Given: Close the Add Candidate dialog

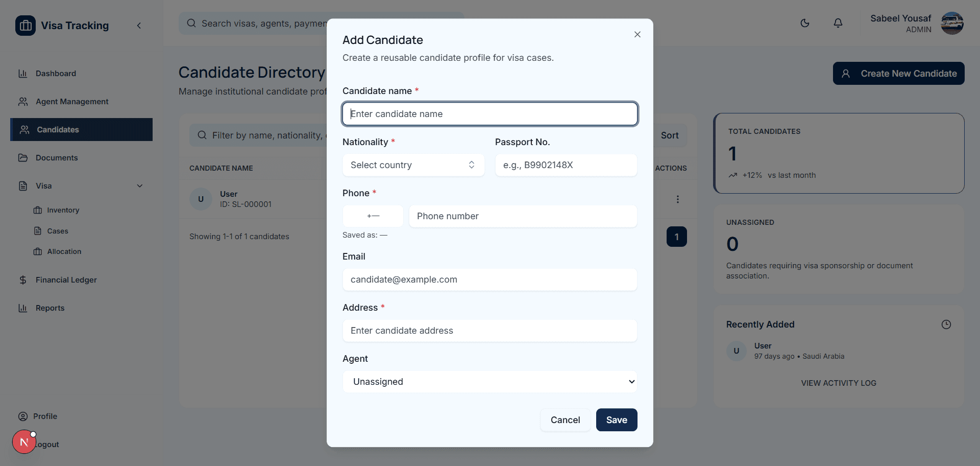Looking at the screenshot, I should [x=638, y=34].
